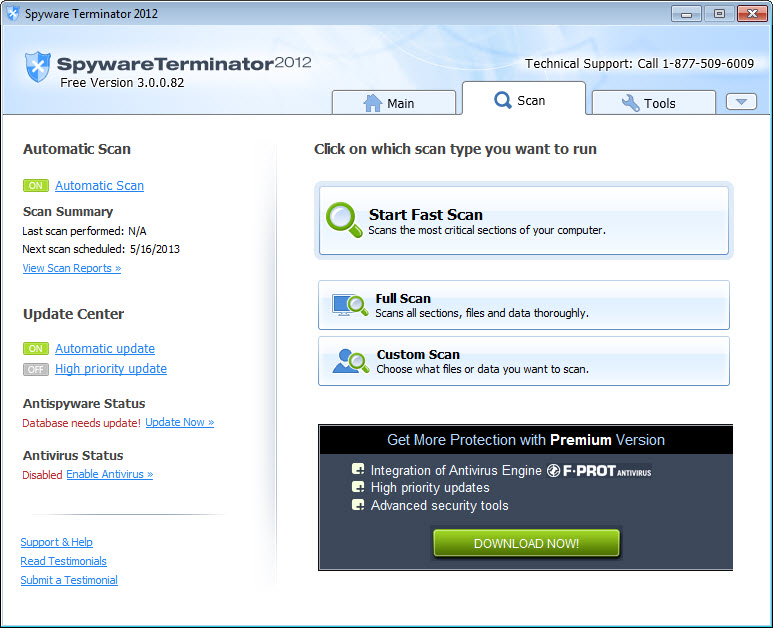Open View Scan Reports link
Viewport: 773px width, 628px height.
(72, 268)
